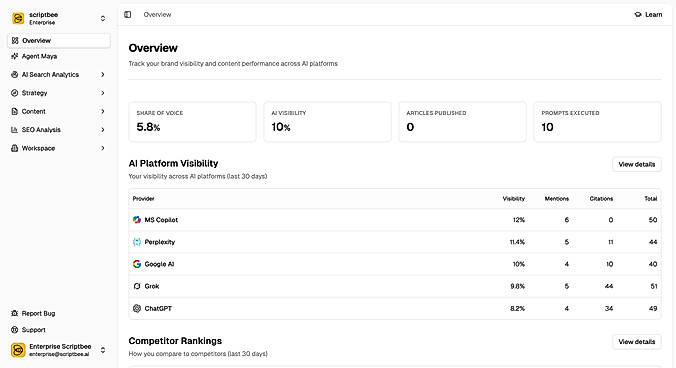
Task: Open the account menu chevron at bottom
Action: 103,350
